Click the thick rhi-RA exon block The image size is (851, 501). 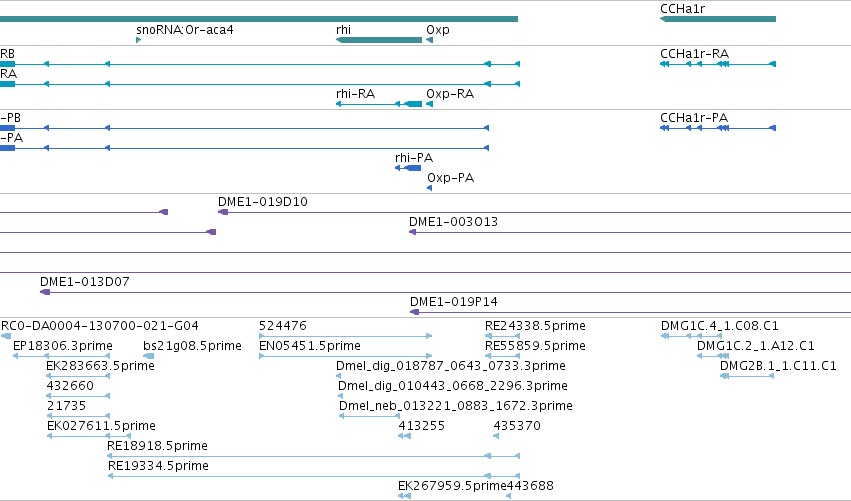pyautogui.click(x=414, y=104)
